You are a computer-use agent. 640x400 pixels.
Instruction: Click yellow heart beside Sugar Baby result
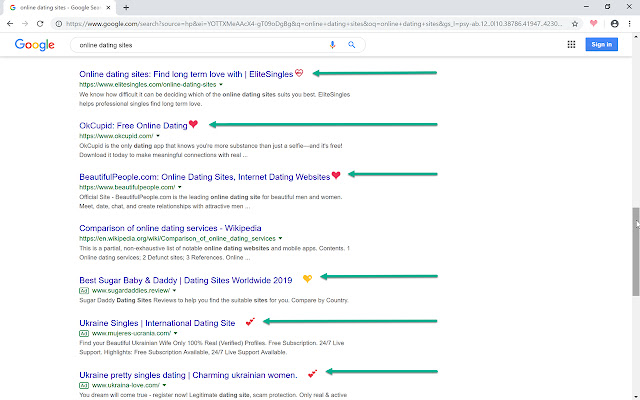307,279
